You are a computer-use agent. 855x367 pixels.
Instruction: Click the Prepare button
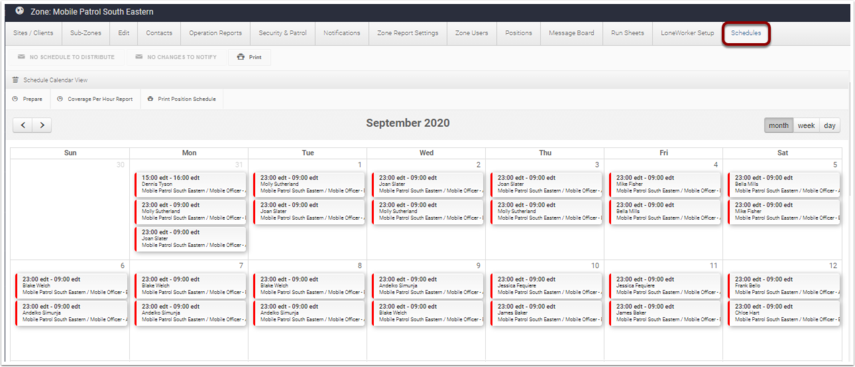(x=27, y=99)
